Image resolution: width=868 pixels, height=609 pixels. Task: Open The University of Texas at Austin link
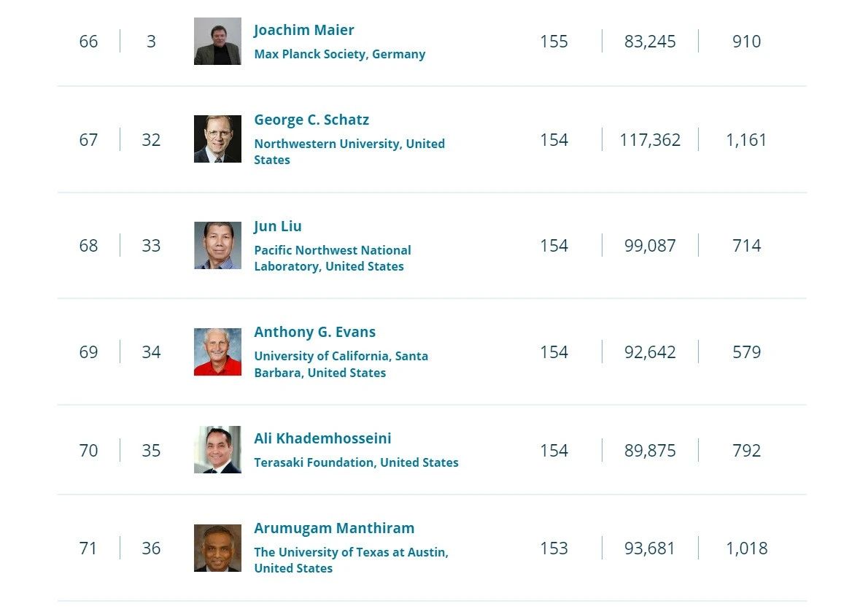pos(351,560)
